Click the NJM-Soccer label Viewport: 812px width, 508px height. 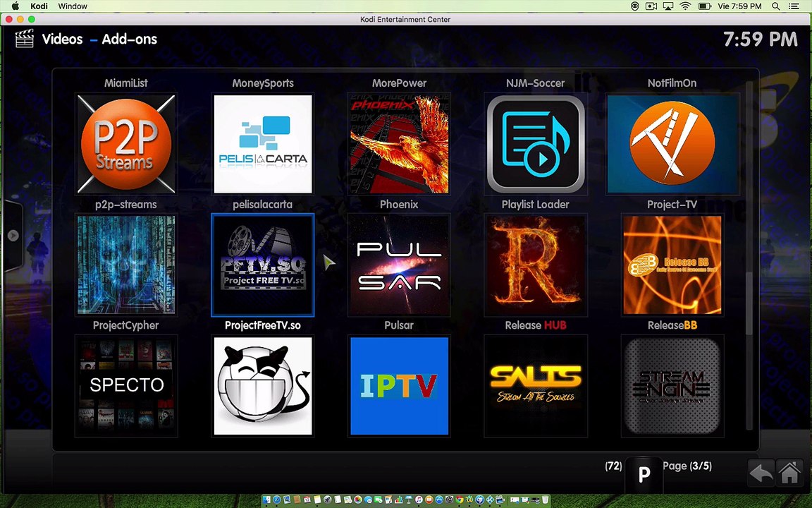click(x=536, y=83)
